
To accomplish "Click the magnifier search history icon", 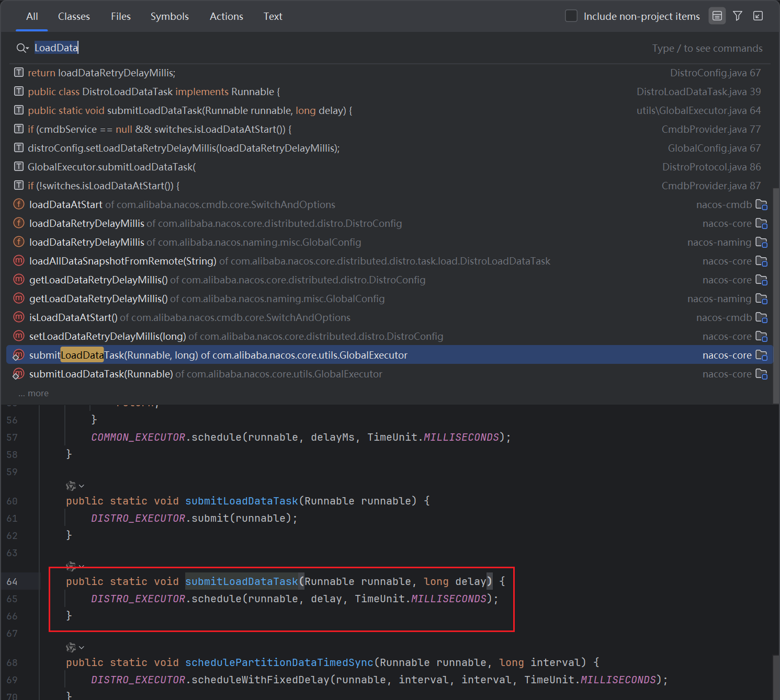I will [22, 48].
